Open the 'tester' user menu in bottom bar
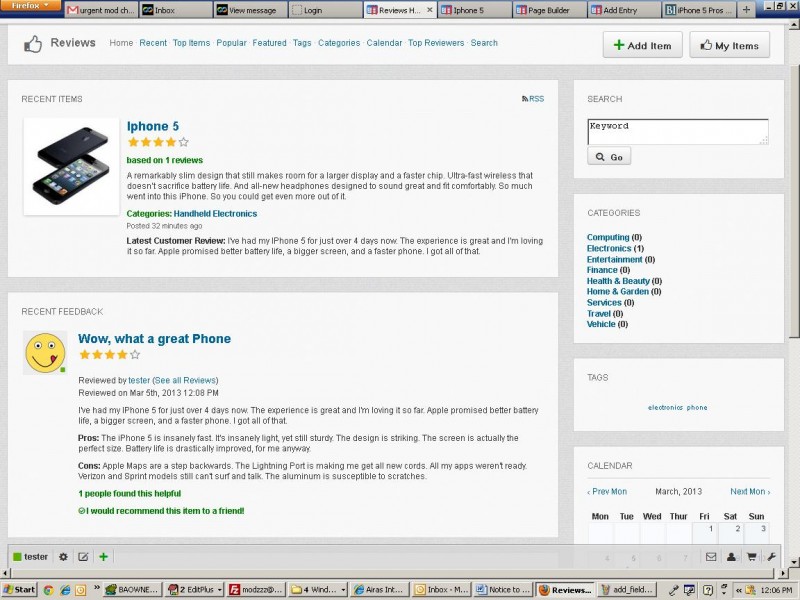 coord(30,557)
